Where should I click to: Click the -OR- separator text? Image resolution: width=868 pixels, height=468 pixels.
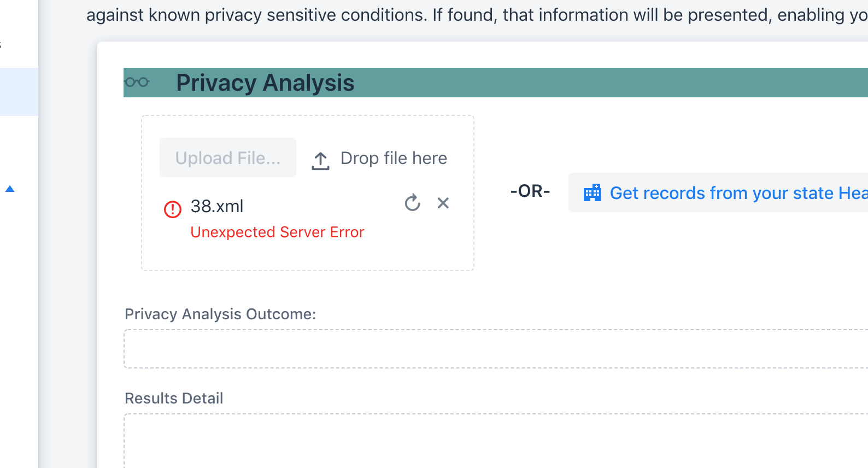pyautogui.click(x=530, y=191)
